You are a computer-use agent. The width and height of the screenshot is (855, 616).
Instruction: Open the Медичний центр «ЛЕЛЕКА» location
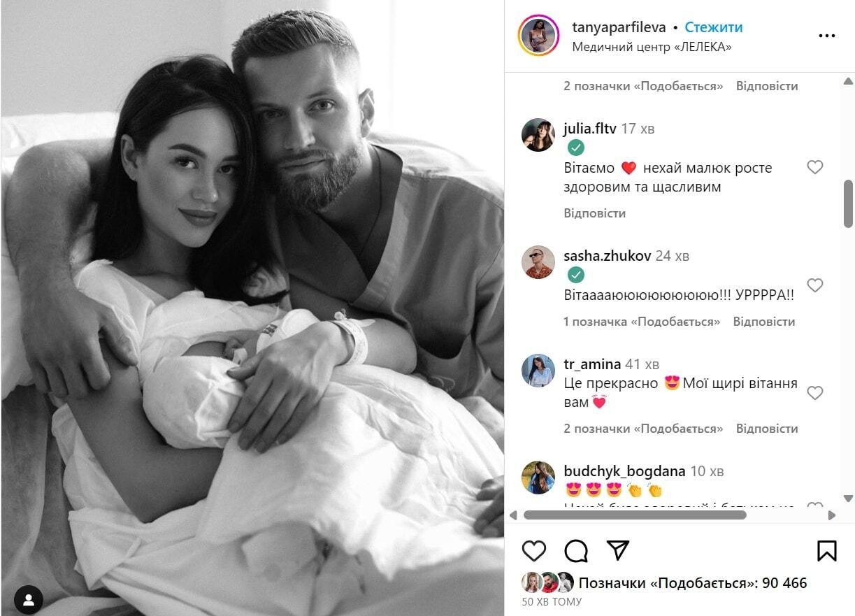[x=652, y=47]
